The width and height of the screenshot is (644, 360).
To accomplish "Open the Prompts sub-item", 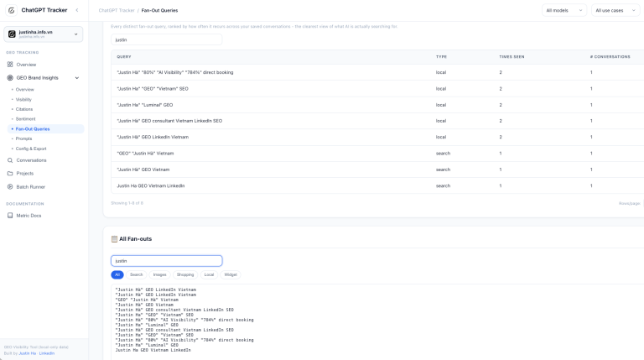I will (23, 139).
